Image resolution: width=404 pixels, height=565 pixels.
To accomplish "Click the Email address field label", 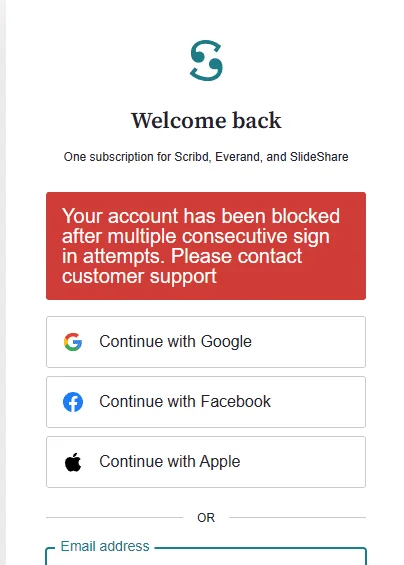I will coord(105,546).
